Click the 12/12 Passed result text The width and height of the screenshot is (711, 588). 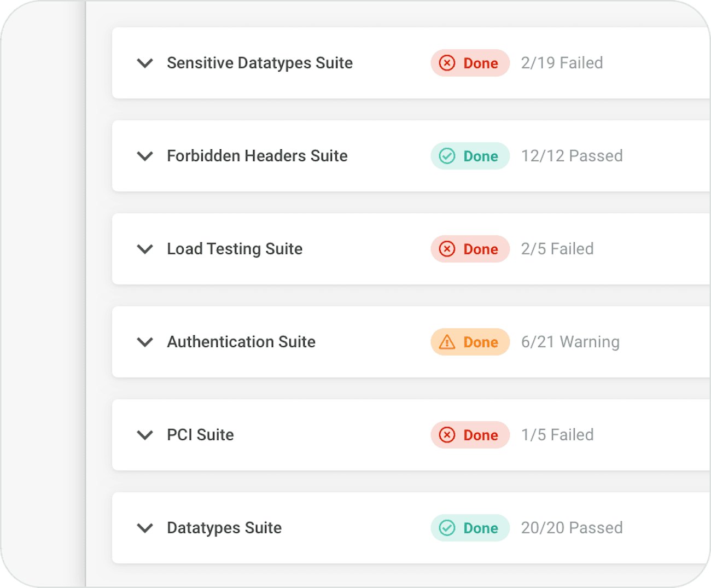pos(572,156)
